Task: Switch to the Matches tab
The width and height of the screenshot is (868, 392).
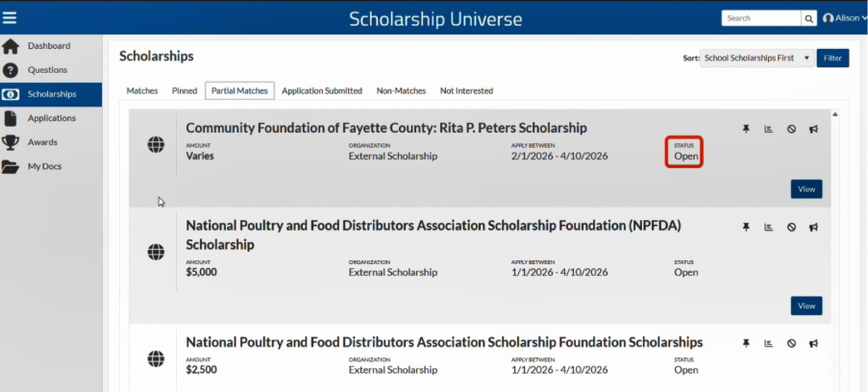Action: 142,91
